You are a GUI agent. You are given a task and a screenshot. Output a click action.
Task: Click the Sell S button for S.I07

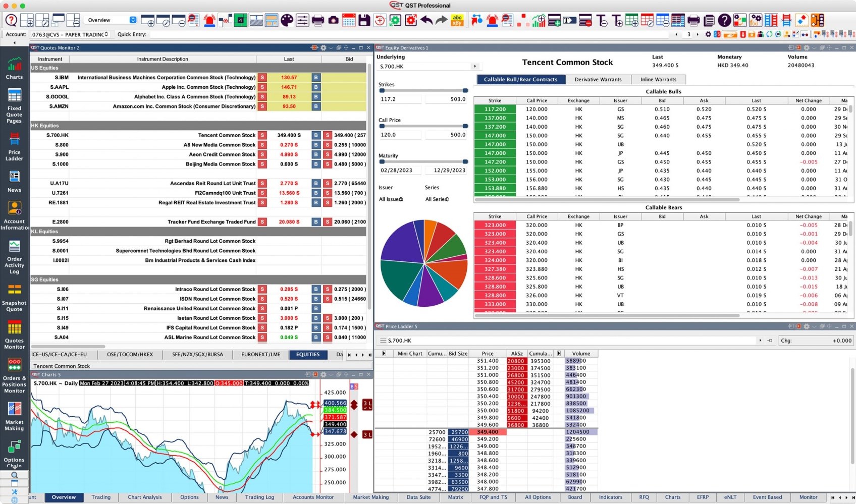262,299
